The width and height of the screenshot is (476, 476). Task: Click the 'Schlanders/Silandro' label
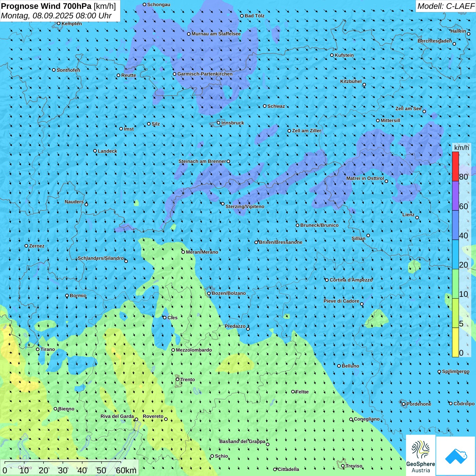101,258
